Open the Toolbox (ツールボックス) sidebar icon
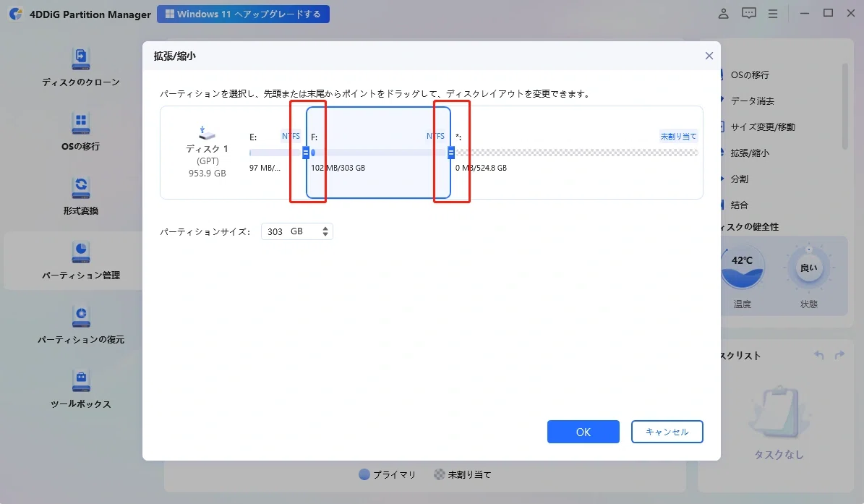864x504 pixels. 80,380
